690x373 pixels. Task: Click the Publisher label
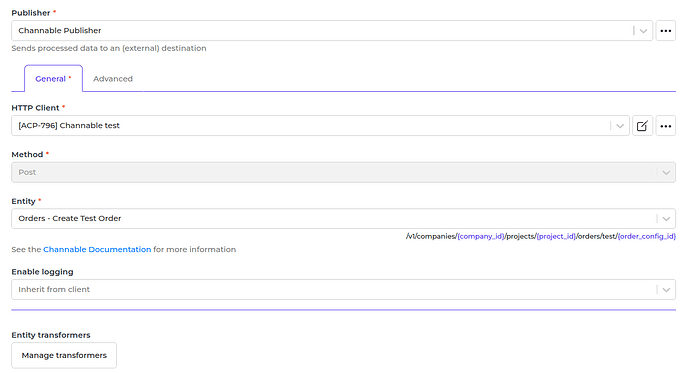pyautogui.click(x=31, y=13)
